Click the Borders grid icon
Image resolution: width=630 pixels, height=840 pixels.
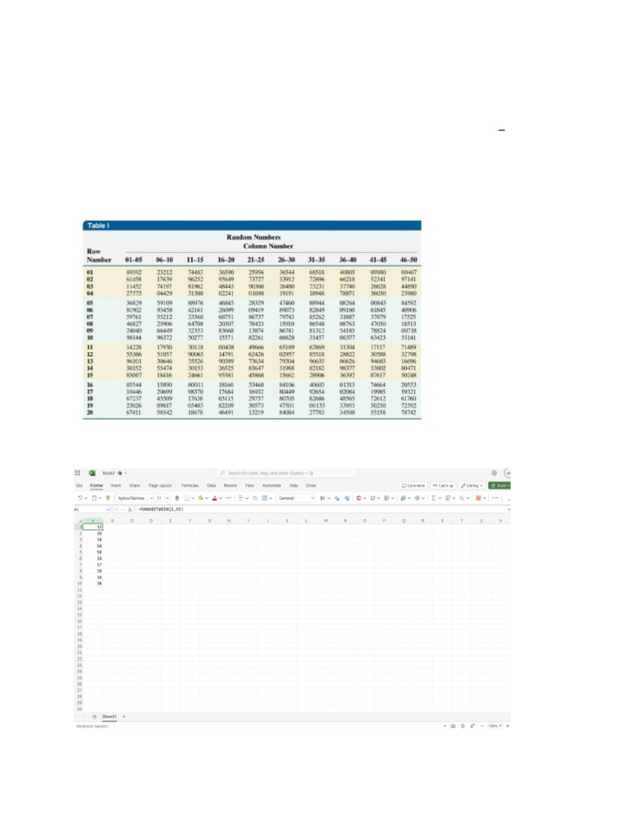[x=186, y=498]
